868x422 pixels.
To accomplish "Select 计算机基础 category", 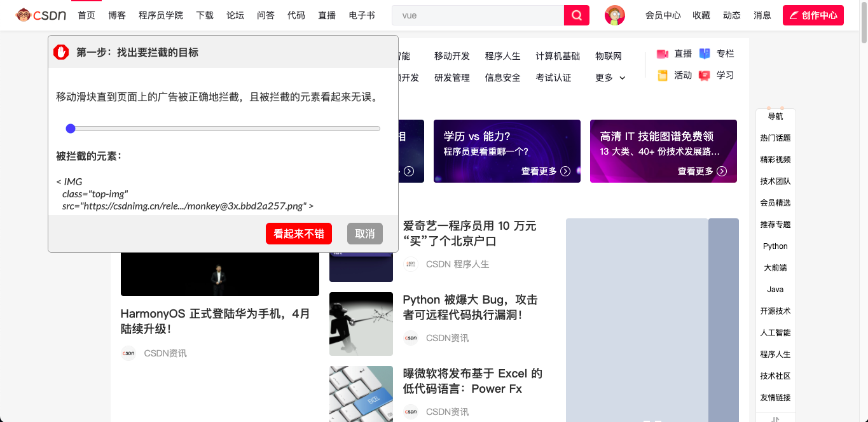I will [558, 56].
